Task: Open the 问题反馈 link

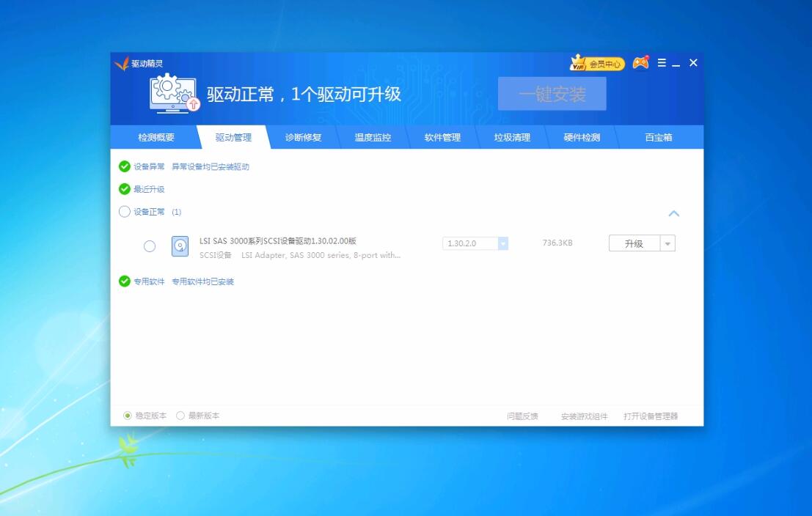Action: click(522, 416)
